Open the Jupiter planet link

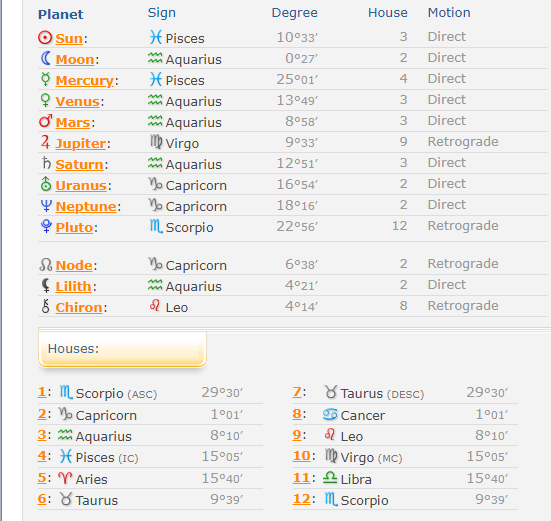(x=80, y=144)
